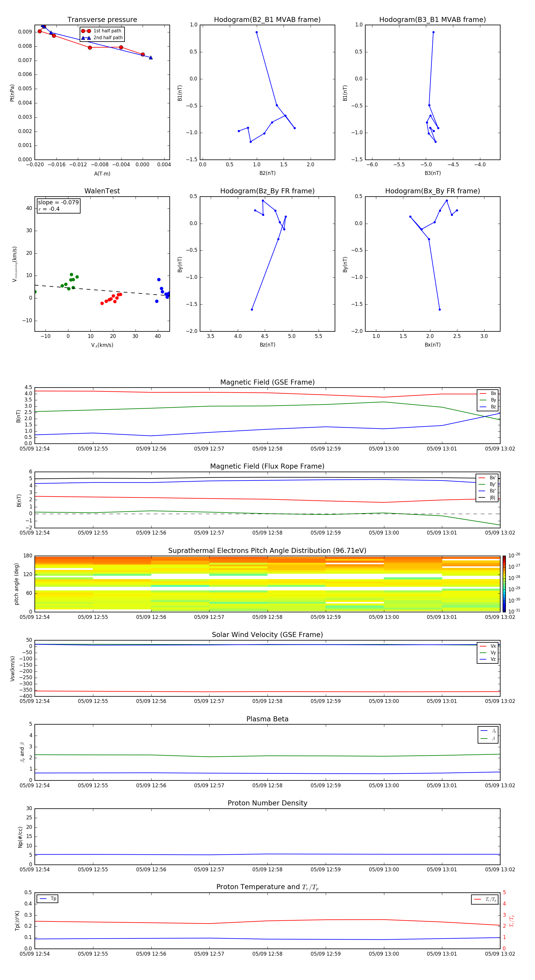Click the "Pt(nPa)" y-axis label

click(12, 93)
